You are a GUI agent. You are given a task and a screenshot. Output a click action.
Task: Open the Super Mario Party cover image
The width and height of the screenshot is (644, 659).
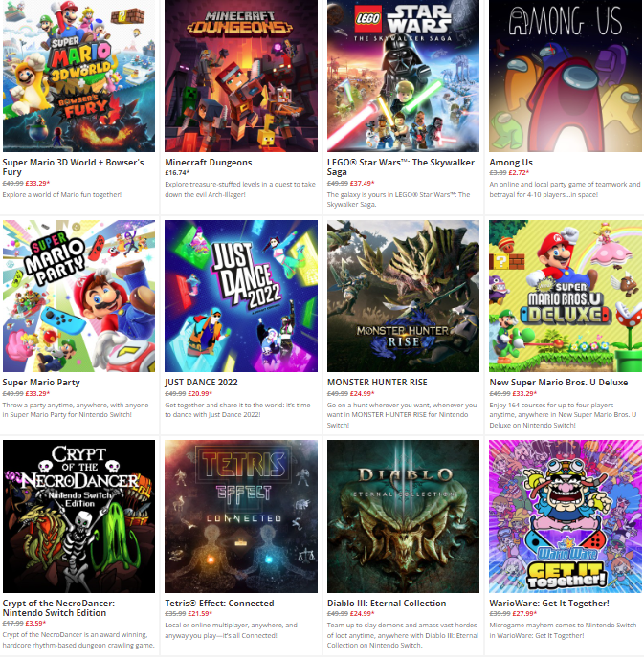click(x=78, y=296)
